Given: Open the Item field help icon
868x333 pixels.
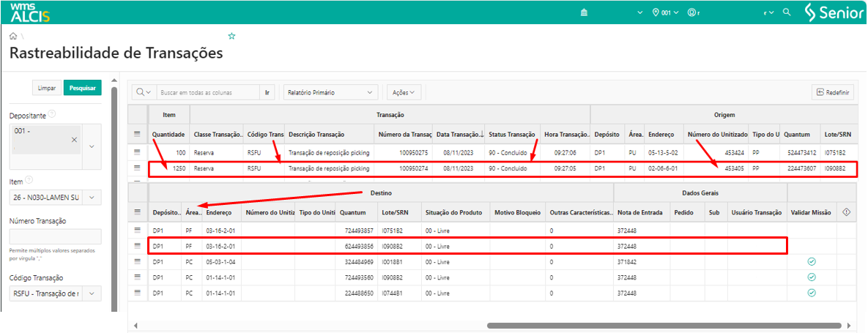Looking at the screenshot, I should click(x=29, y=180).
